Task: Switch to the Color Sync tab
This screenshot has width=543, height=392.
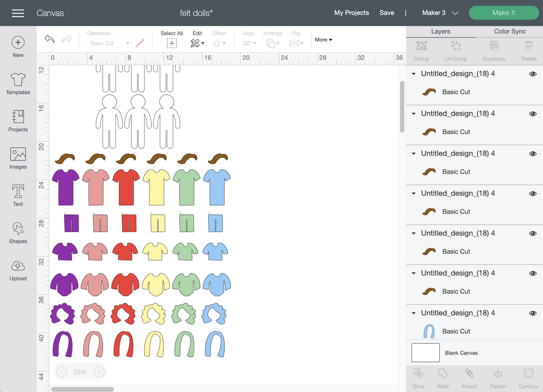Action: 509,31
